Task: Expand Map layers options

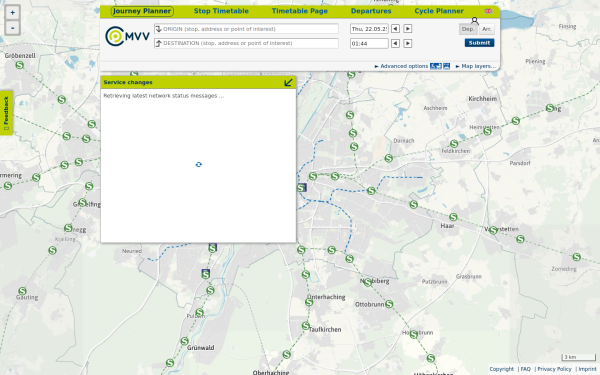Action: click(475, 66)
